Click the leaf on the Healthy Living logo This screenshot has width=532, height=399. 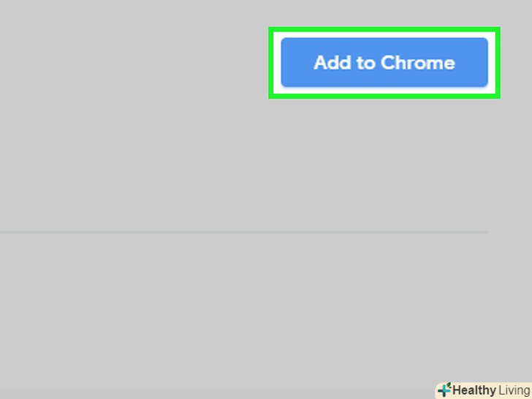click(x=449, y=385)
